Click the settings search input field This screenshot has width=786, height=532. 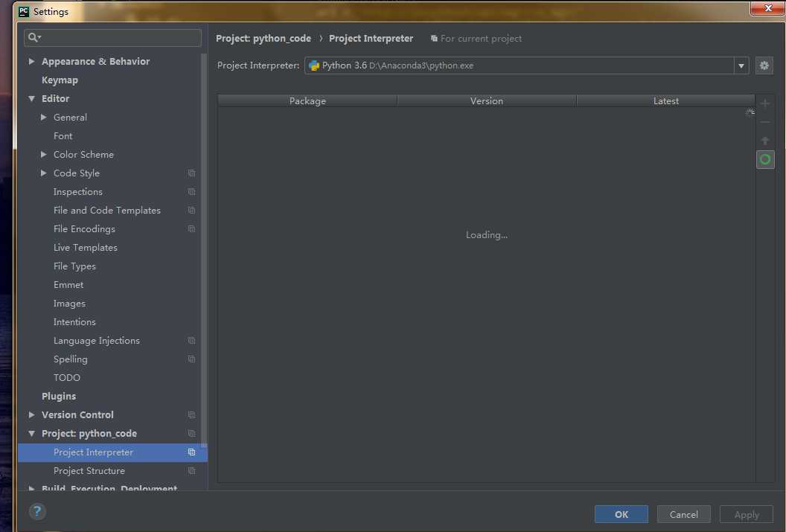click(x=113, y=37)
